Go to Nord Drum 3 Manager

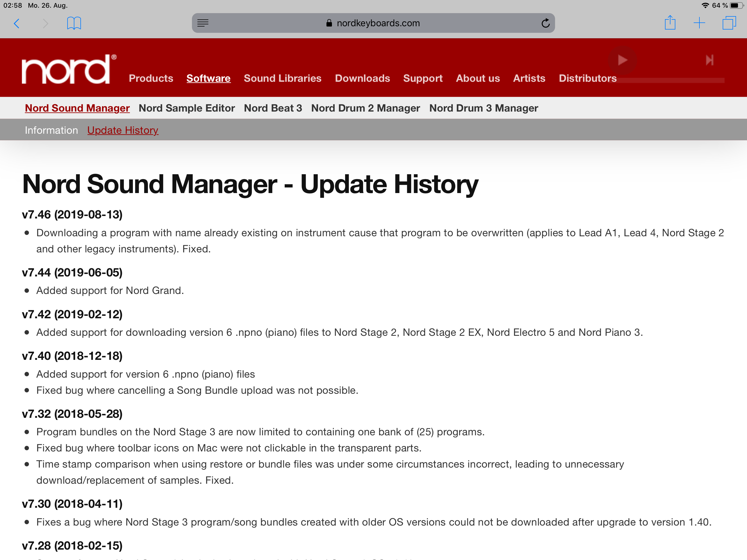[x=484, y=108]
